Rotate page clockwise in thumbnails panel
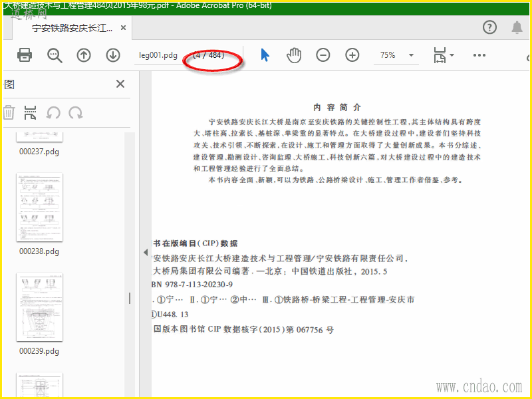The height and width of the screenshot is (399, 532). click(75, 113)
